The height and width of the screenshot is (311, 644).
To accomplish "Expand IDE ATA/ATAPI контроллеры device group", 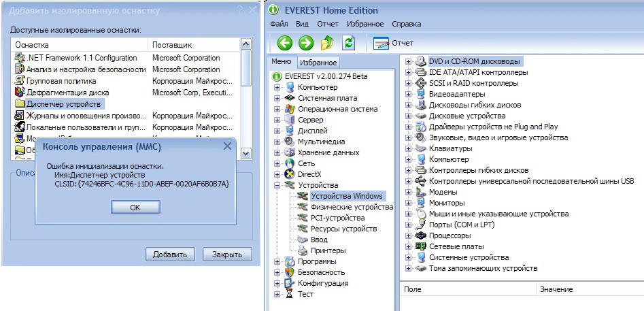I will click(x=408, y=72).
